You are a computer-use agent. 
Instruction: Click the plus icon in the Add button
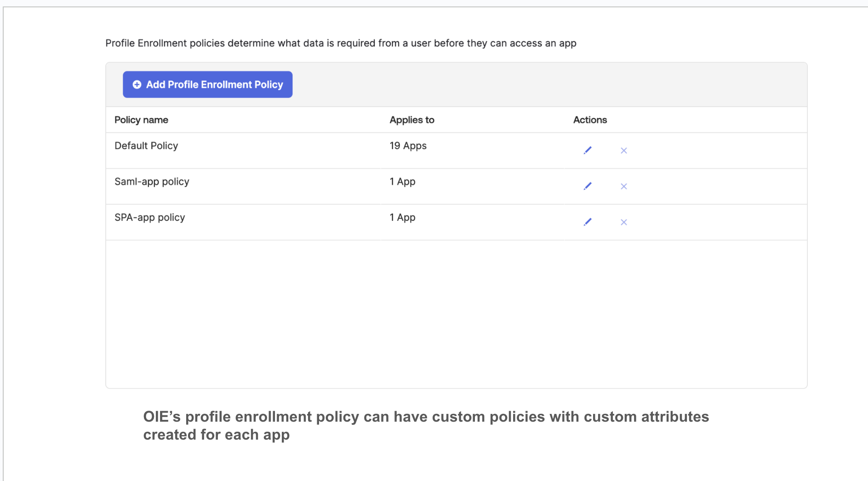point(137,85)
